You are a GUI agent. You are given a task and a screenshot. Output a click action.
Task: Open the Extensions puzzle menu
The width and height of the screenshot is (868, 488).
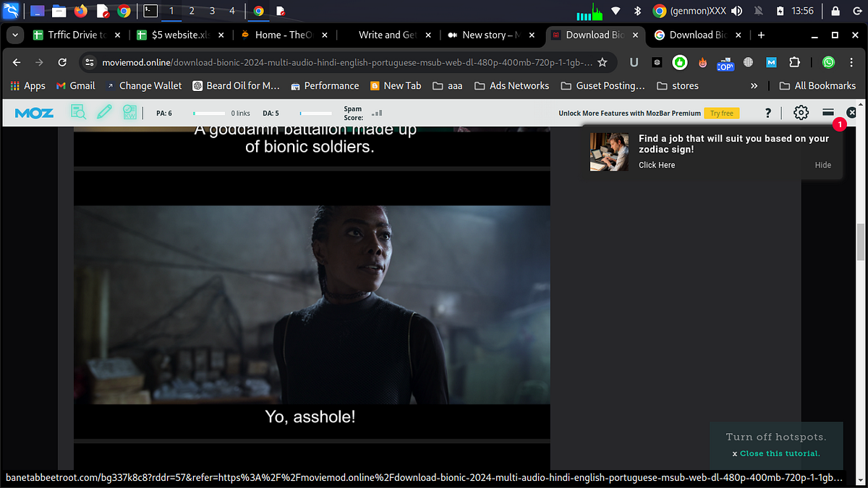794,63
